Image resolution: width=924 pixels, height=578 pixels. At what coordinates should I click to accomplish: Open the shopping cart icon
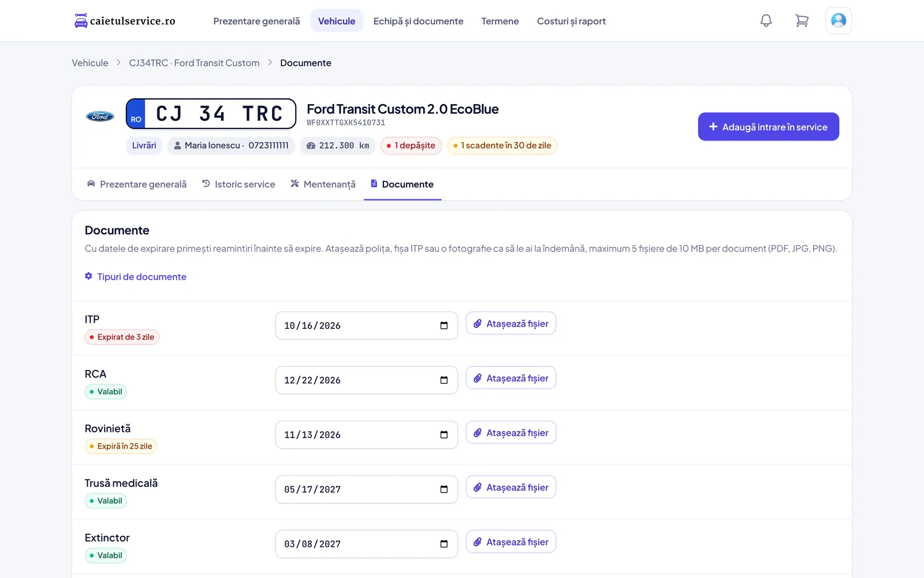(802, 21)
